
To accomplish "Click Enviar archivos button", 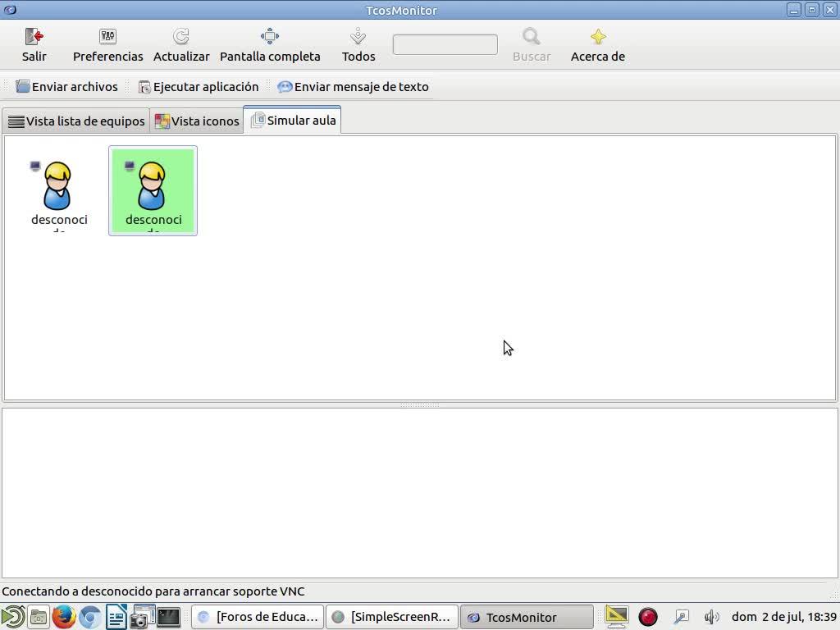I will point(67,87).
